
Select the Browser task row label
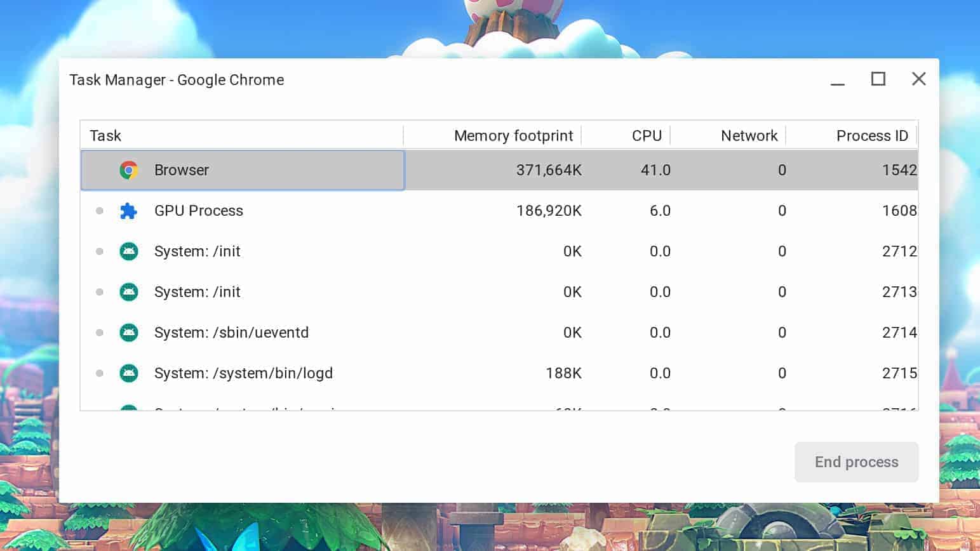182,170
